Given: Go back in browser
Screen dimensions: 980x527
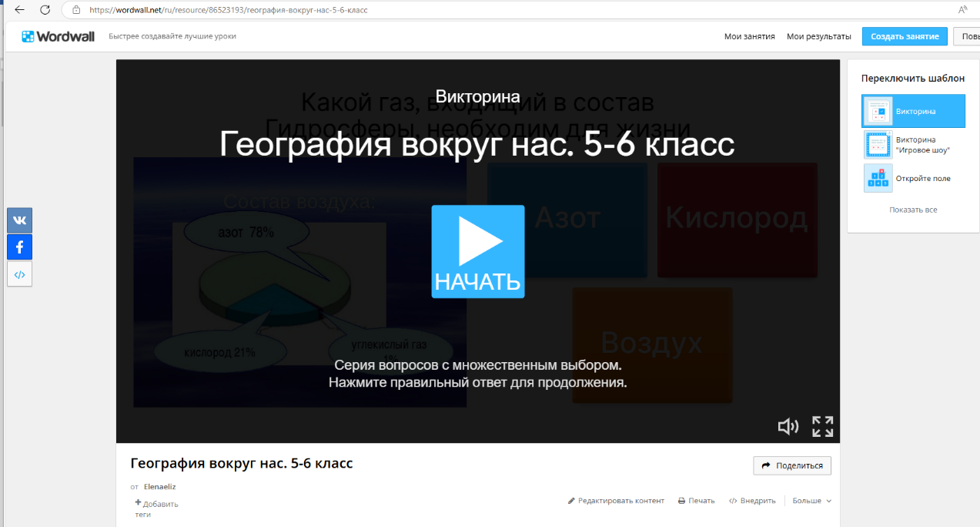Looking at the screenshot, I should (19, 10).
